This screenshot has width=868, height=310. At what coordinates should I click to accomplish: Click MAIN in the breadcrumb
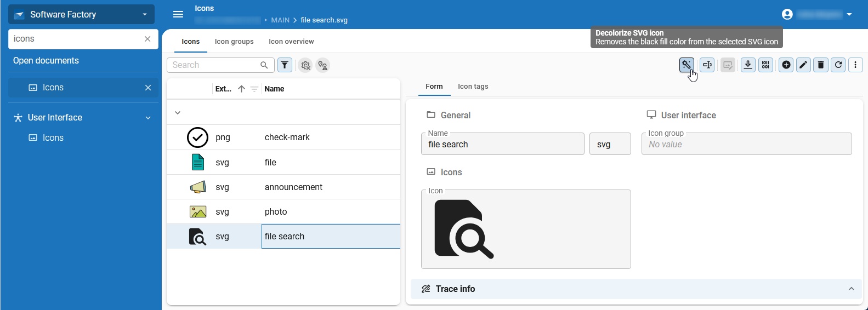(280, 20)
